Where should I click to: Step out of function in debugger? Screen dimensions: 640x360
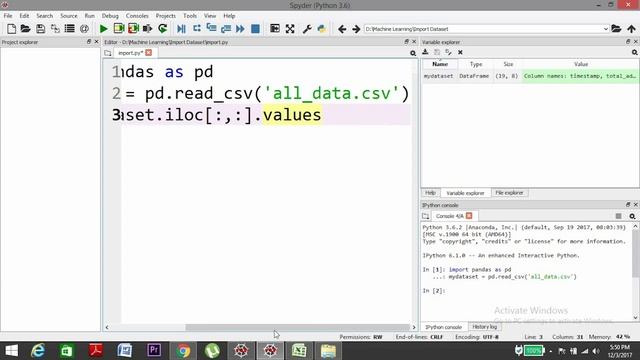coord(226,29)
